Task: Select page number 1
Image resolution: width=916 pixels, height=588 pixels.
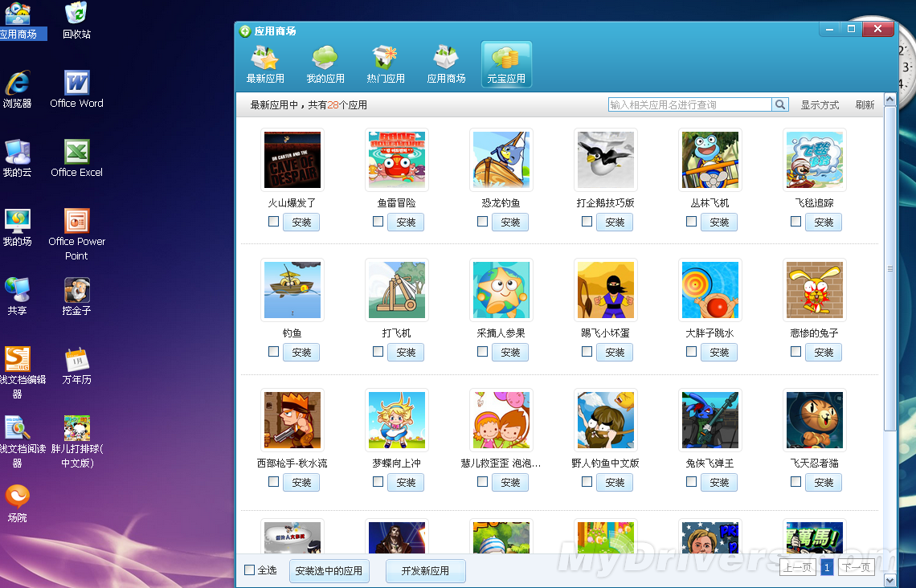Action: pyautogui.click(x=827, y=567)
